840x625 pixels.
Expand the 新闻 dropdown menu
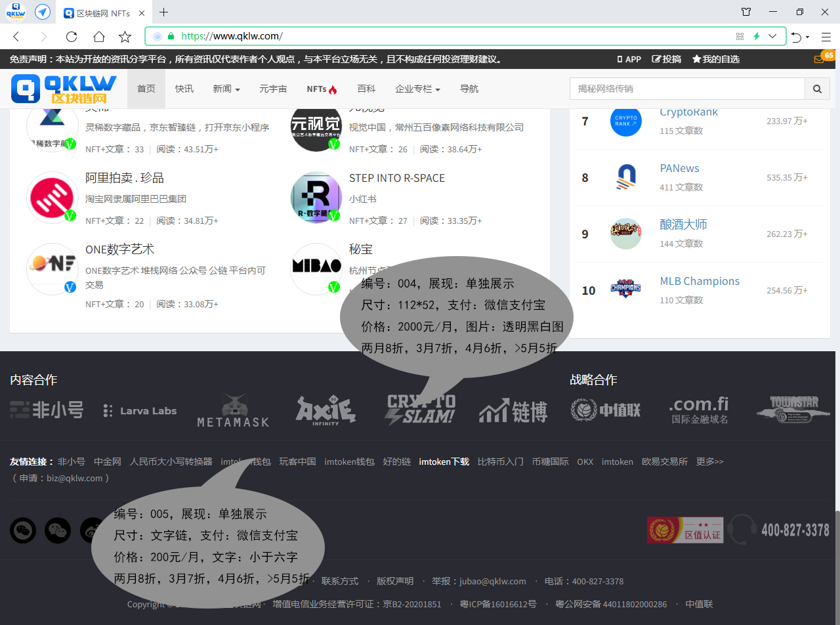click(x=226, y=89)
